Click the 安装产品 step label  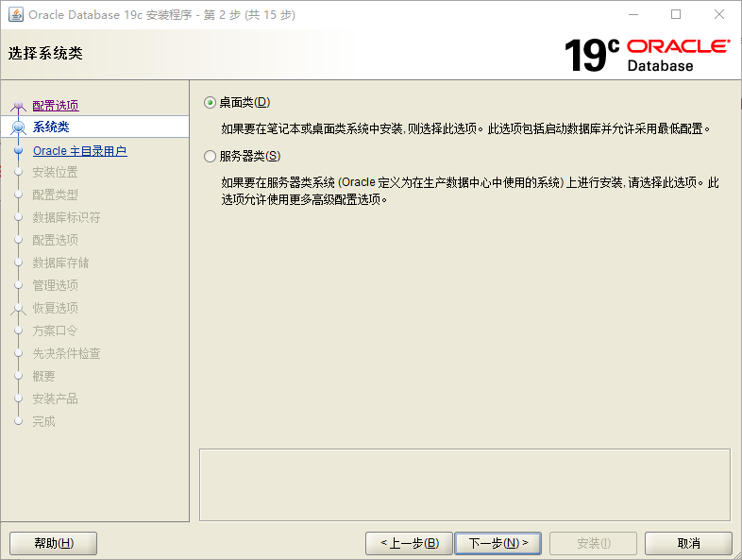click(x=55, y=399)
